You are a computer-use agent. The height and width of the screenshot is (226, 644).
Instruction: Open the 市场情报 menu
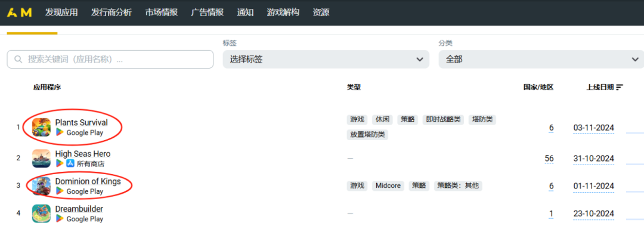tap(162, 13)
